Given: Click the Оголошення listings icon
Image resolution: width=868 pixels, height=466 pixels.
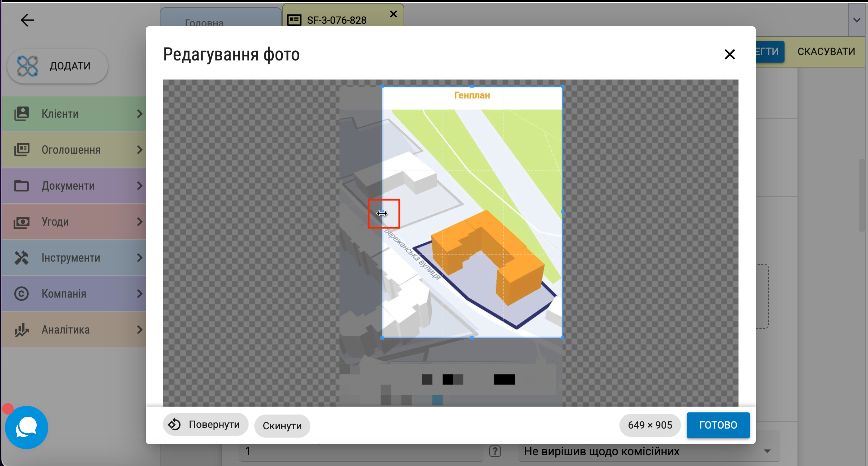Looking at the screenshot, I should point(22,150).
